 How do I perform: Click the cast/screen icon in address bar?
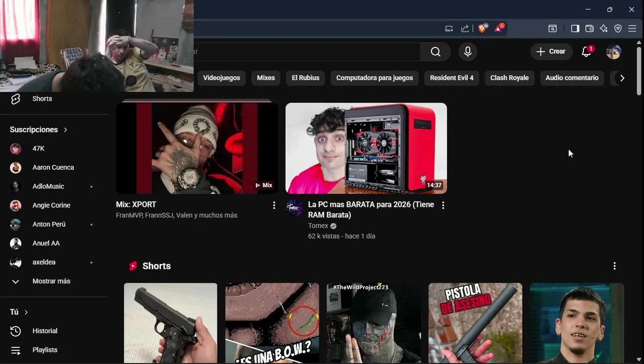pos(449,29)
